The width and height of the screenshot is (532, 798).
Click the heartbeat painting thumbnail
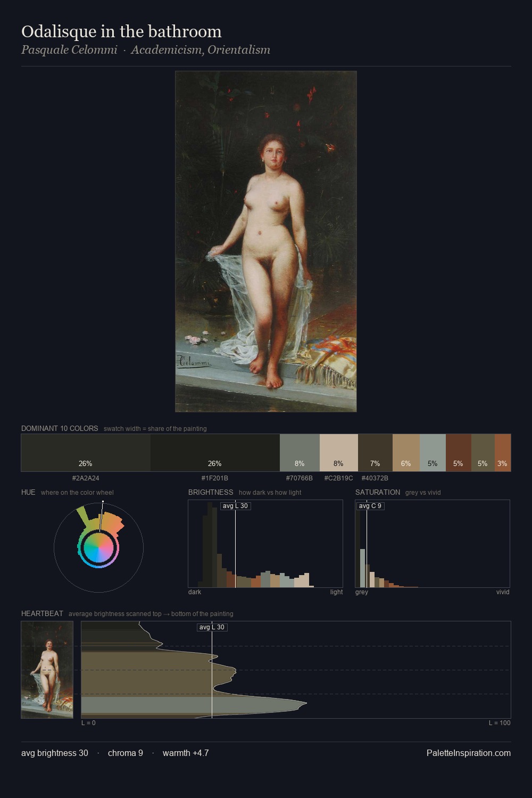pos(47,670)
